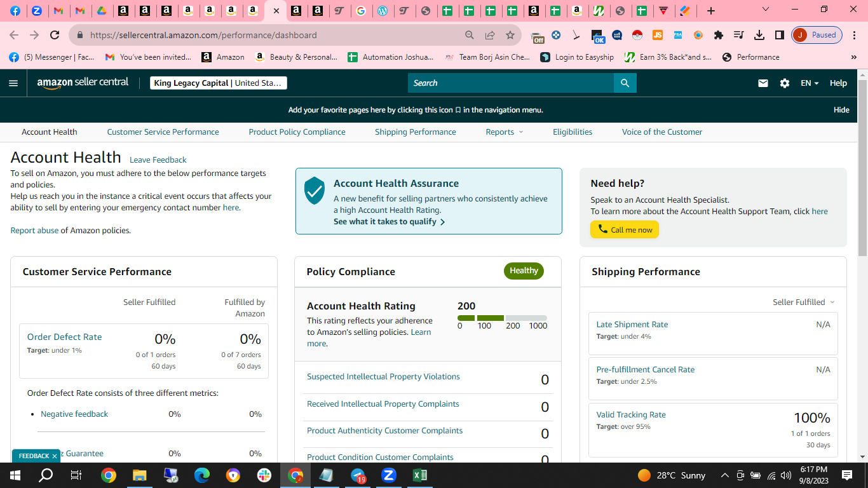Open the messages envelope icon
The width and height of the screenshot is (868, 488).
[763, 83]
